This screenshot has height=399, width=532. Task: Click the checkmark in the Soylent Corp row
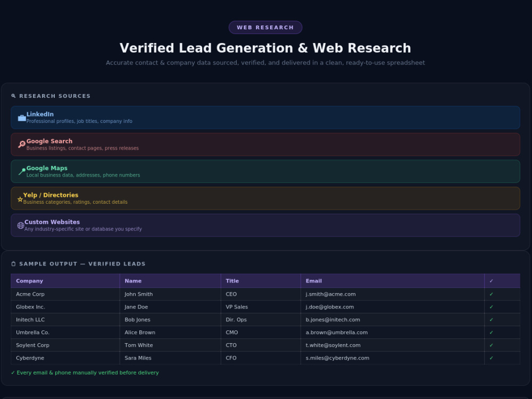click(x=491, y=345)
